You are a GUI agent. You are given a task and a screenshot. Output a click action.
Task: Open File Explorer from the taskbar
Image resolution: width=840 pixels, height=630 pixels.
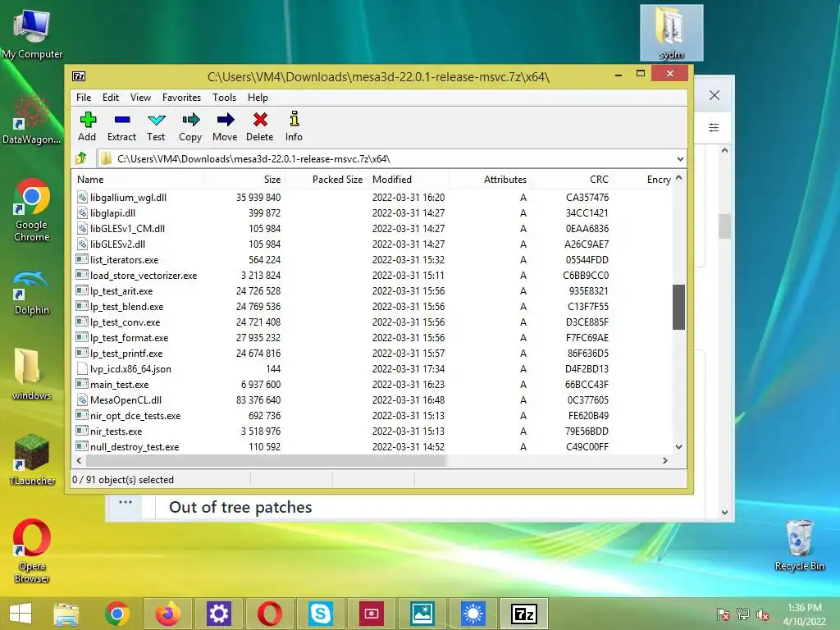point(66,614)
